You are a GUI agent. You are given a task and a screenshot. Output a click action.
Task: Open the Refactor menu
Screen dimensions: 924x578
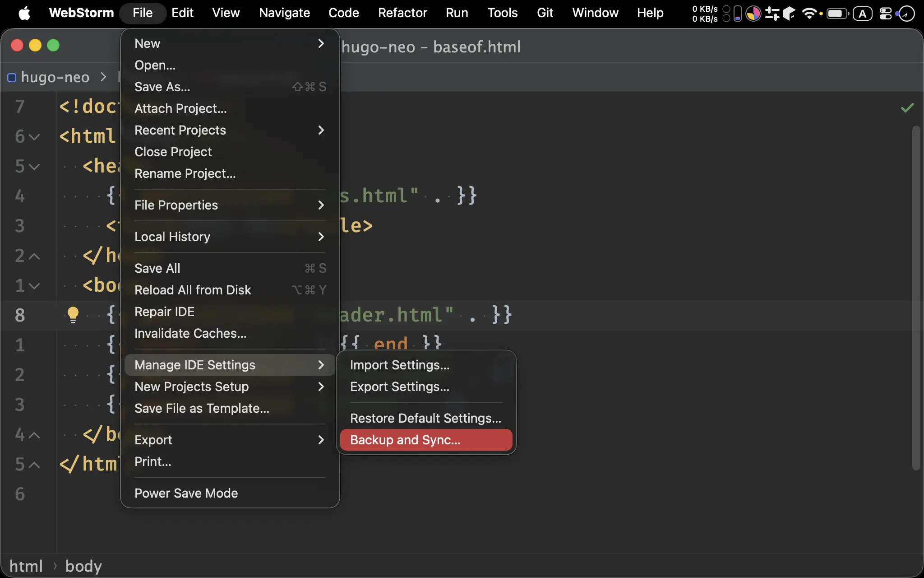pyautogui.click(x=402, y=13)
